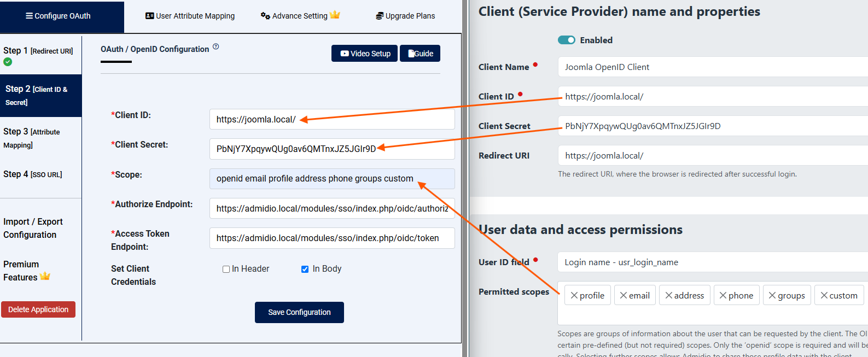
Task: Remove the groups scope tag
Action: point(772,296)
